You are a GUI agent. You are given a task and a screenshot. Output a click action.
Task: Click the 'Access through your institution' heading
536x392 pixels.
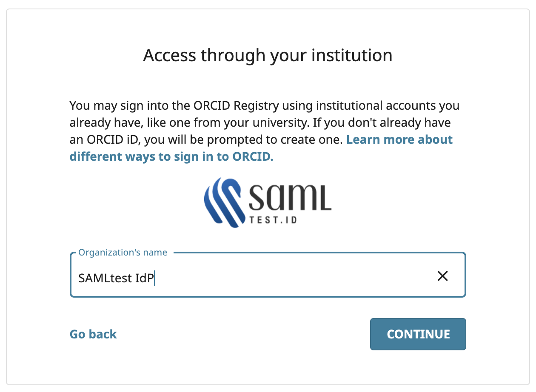coord(268,55)
